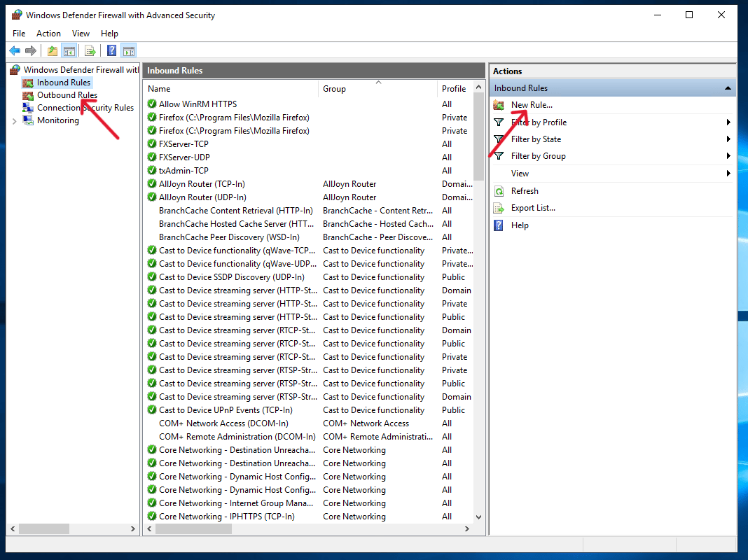
Task: Click the rules list vertical scrollbar thumb
Action: pos(478,137)
